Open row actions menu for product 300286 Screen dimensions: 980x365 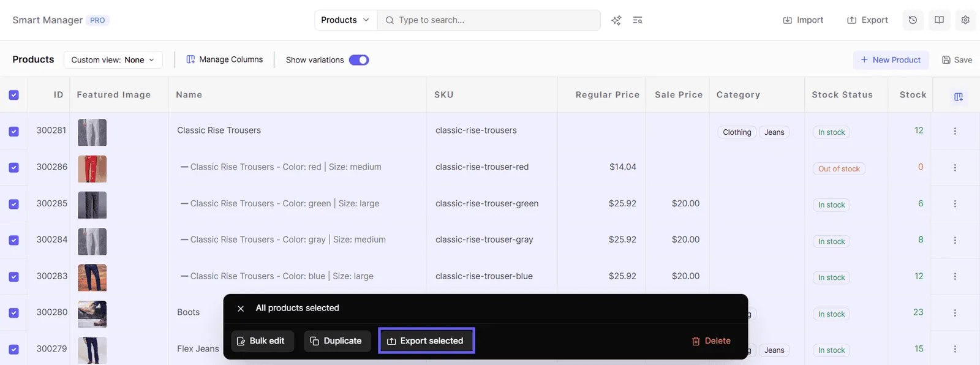(x=955, y=167)
